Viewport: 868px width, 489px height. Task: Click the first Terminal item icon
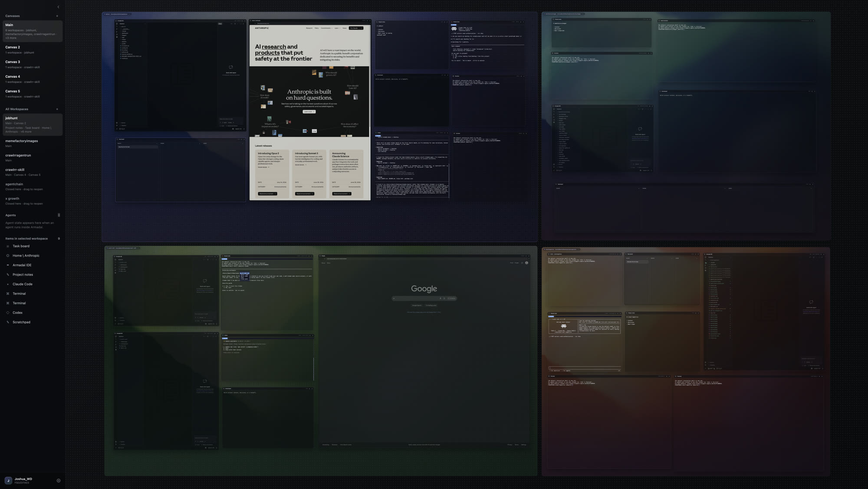click(8, 294)
